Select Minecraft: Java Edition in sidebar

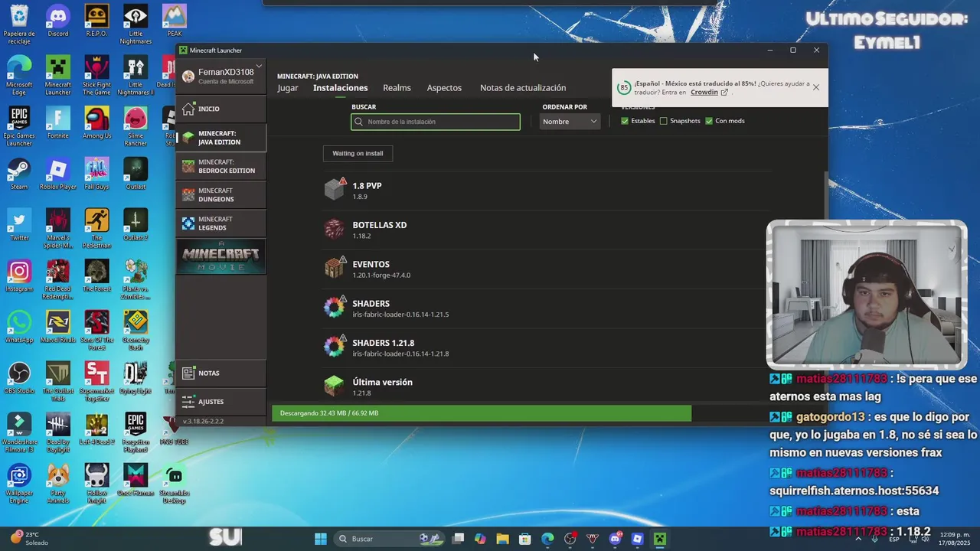click(221, 138)
